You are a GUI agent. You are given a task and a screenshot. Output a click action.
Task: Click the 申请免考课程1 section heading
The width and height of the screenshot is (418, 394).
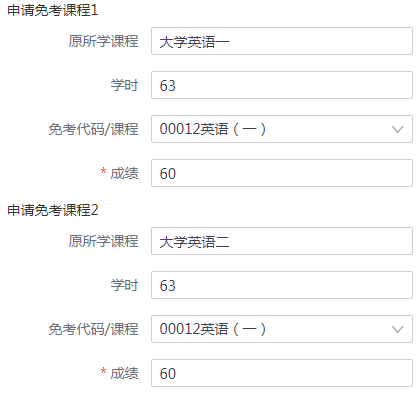click(x=53, y=10)
